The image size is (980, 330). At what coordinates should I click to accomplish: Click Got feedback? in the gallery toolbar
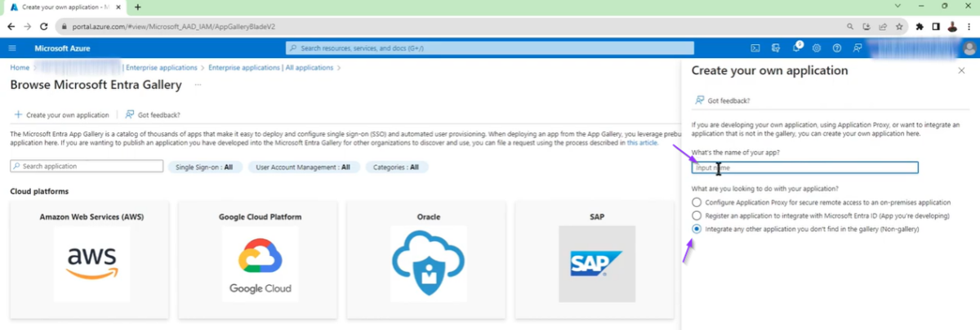[x=153, y=115]
